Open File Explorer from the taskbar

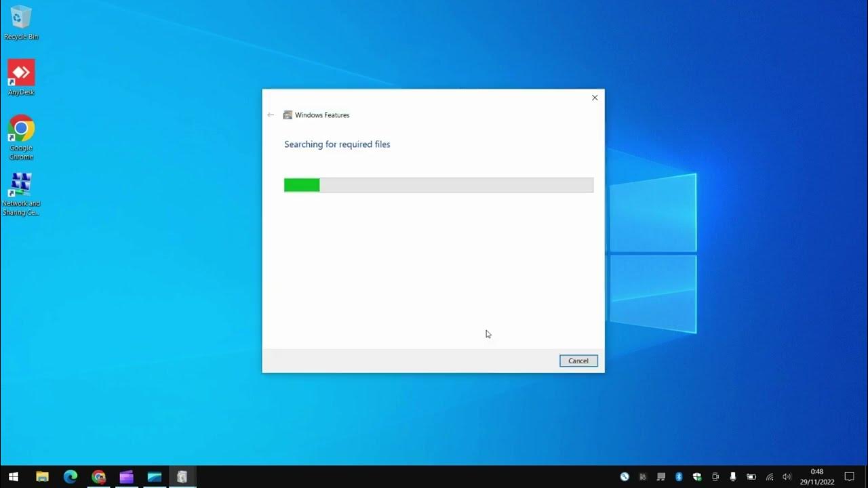point(43,476)
